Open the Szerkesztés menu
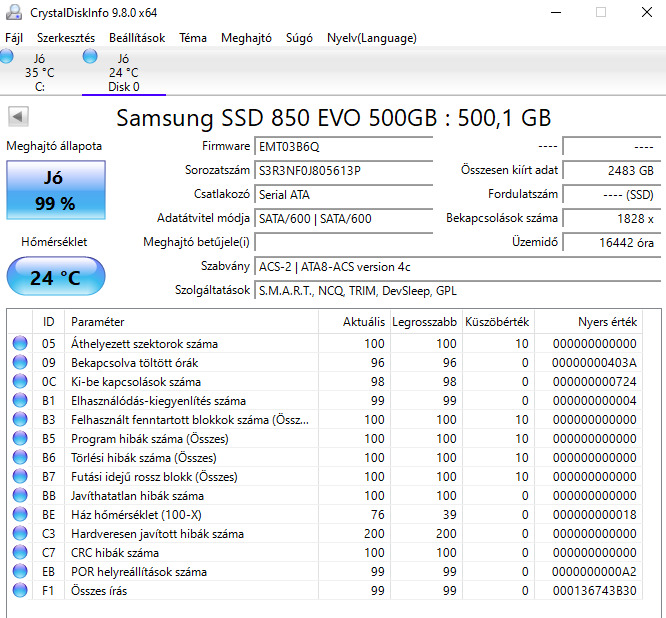666x618 pixels. [66, 38]
